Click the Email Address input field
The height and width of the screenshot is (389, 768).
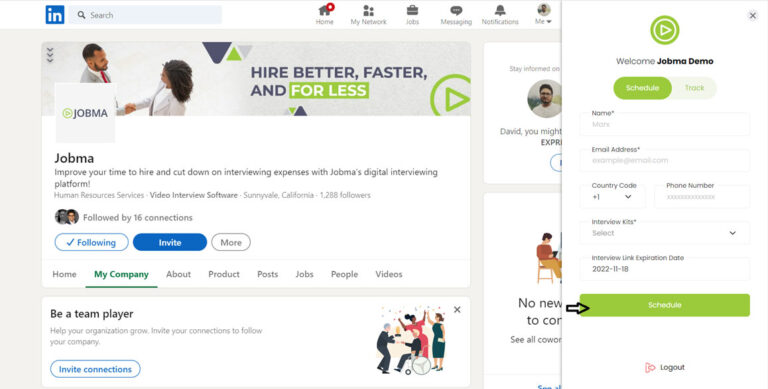tap(665, 160)
